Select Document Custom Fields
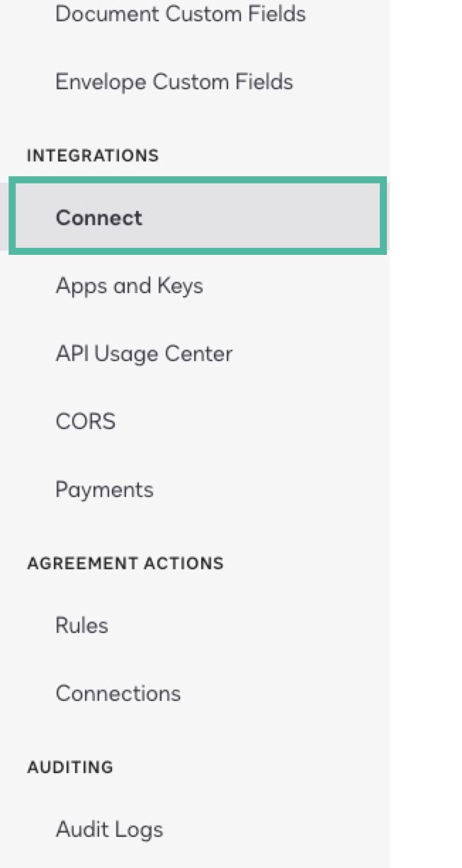462x868 pixels. tap(180, 13)
